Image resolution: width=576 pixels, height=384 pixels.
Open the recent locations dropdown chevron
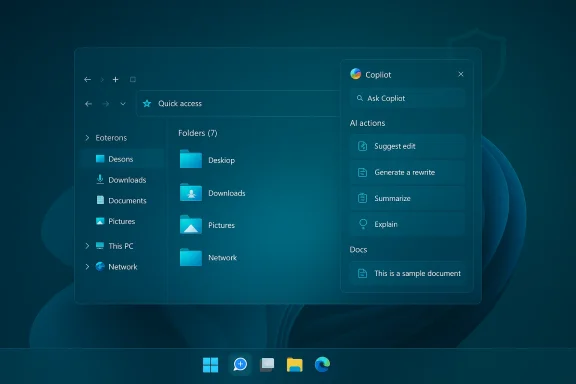point(123,104)
